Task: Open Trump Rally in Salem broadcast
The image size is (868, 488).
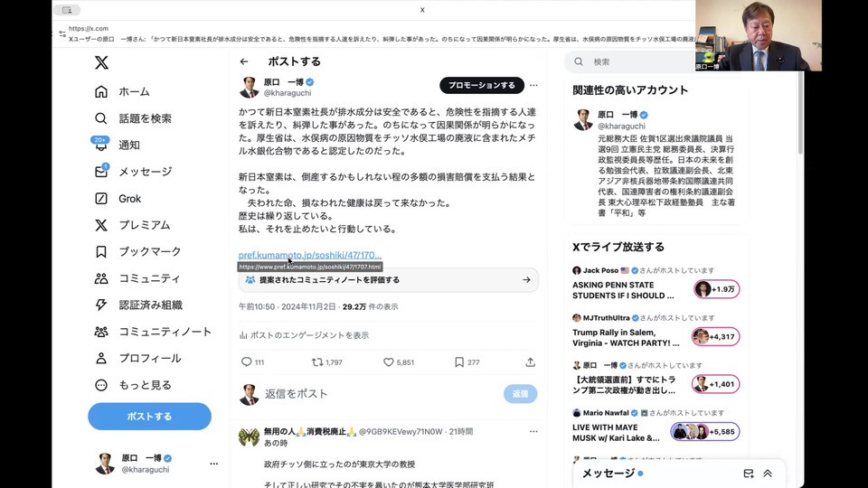Action: [x=626, y=337]
